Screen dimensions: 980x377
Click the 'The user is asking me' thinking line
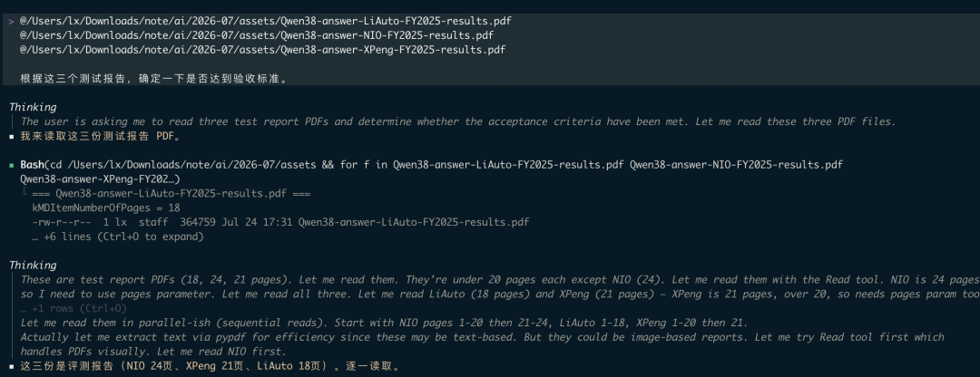(458, 121)
